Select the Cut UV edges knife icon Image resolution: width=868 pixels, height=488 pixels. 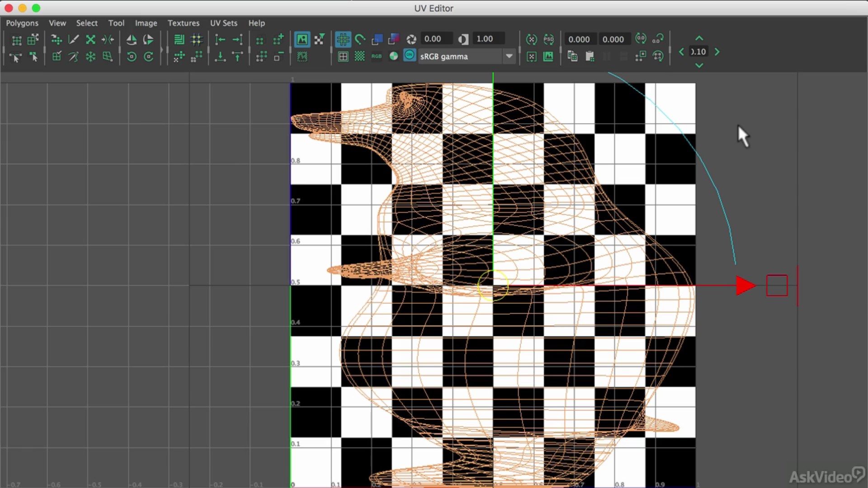coord(73,40)
